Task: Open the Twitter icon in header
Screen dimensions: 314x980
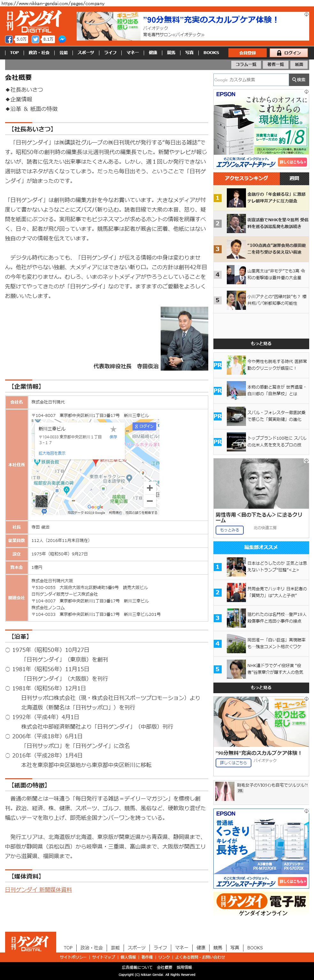Action: (35, 39)
